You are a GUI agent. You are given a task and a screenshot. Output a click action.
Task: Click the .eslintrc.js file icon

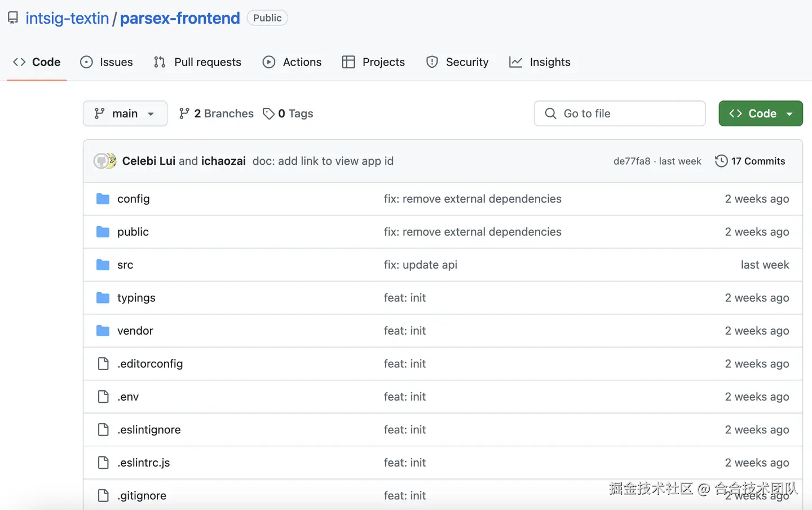tap(103, 463)
